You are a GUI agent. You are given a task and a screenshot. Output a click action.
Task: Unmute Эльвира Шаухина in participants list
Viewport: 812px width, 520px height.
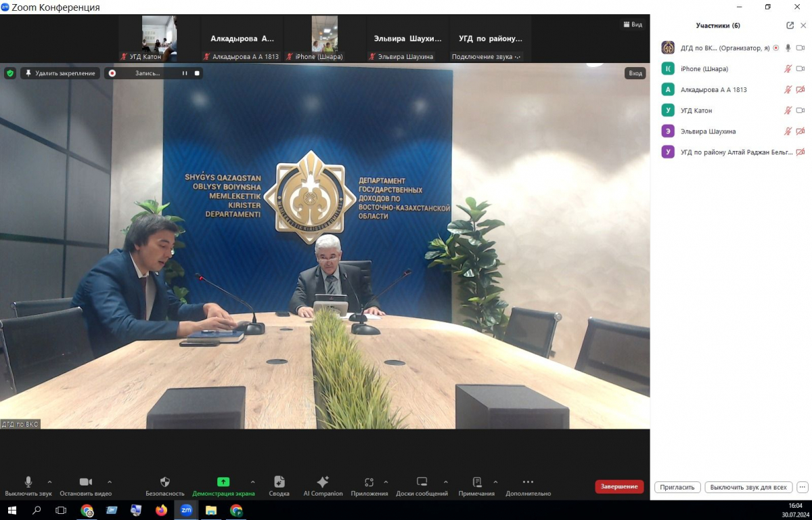(x=788, y=131)
